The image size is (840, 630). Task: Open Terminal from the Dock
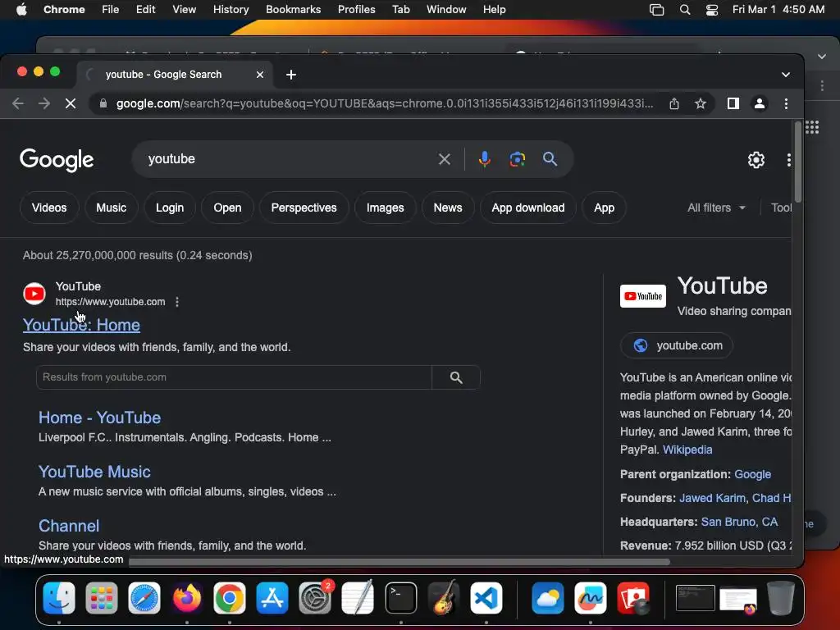400,598
